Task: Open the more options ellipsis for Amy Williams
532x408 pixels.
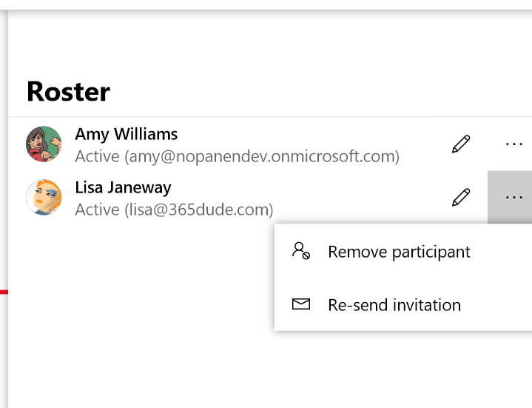Action: pyautogui.click(x=514, y=144)
